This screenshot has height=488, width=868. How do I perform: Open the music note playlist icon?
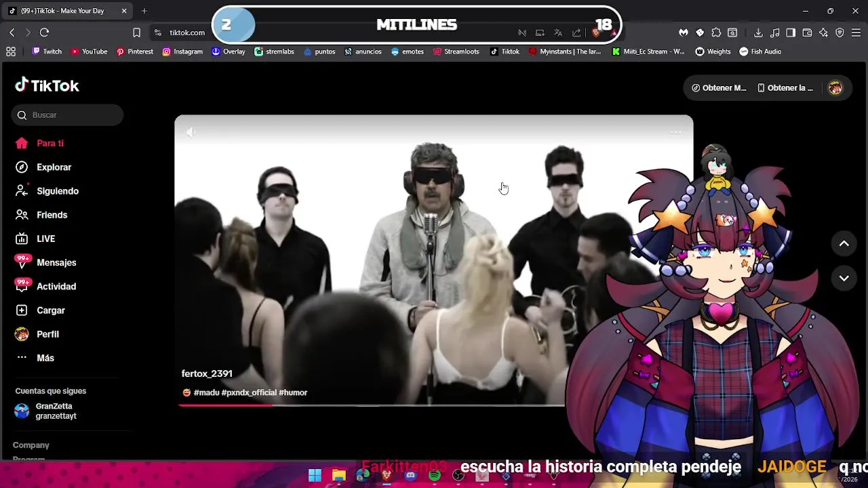[x=774, y=33]
